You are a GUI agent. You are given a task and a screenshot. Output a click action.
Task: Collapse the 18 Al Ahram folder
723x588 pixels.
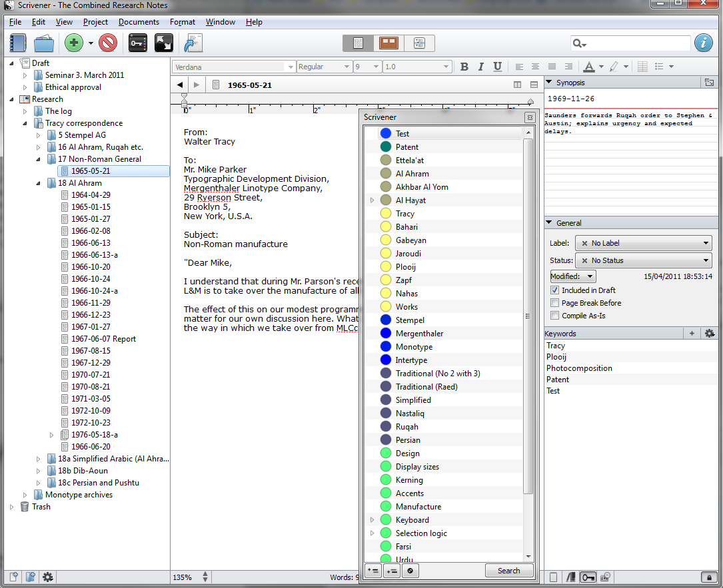(x=38, y=183)
